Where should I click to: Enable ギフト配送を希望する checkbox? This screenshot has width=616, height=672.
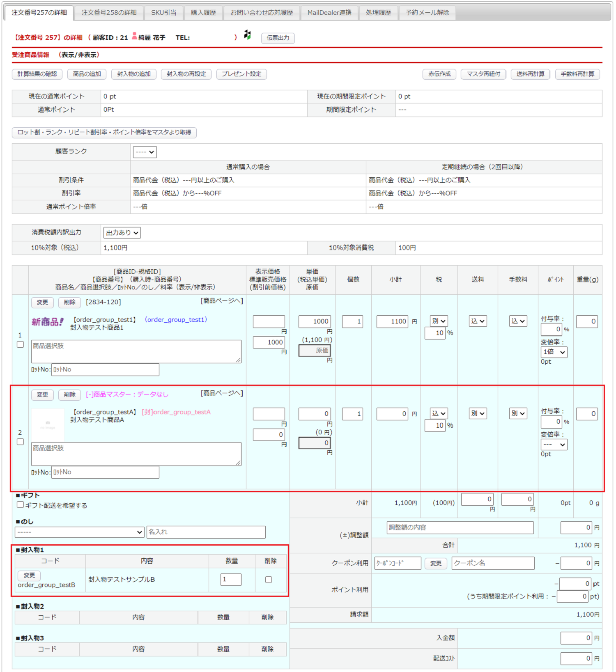(x=20, y=505)
